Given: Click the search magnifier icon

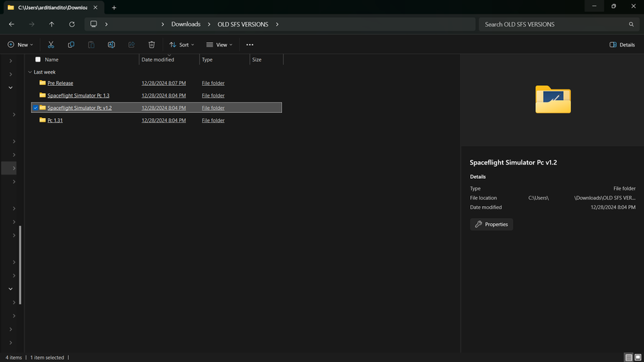Looking at the screenshot, I should [631, 24].
